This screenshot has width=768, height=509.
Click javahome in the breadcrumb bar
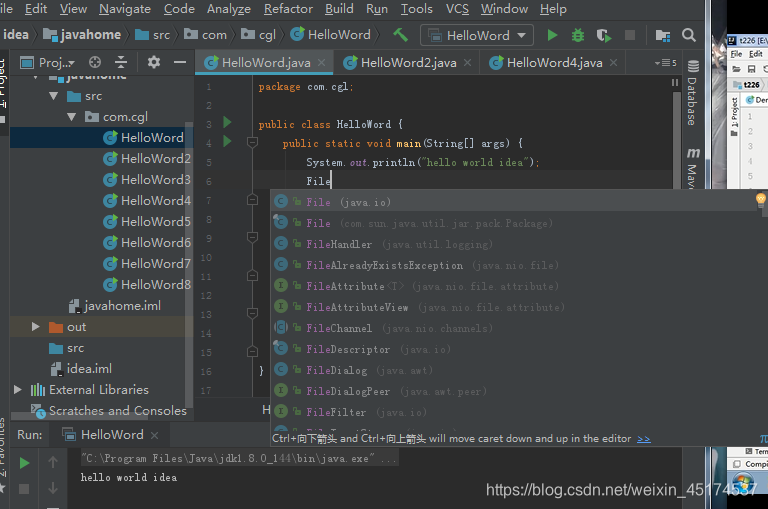point(82,35)
